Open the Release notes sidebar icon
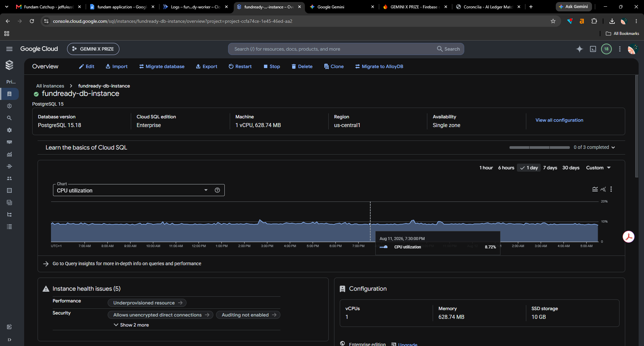The height and width of the screenshot is (346, 644). (9, 327)
